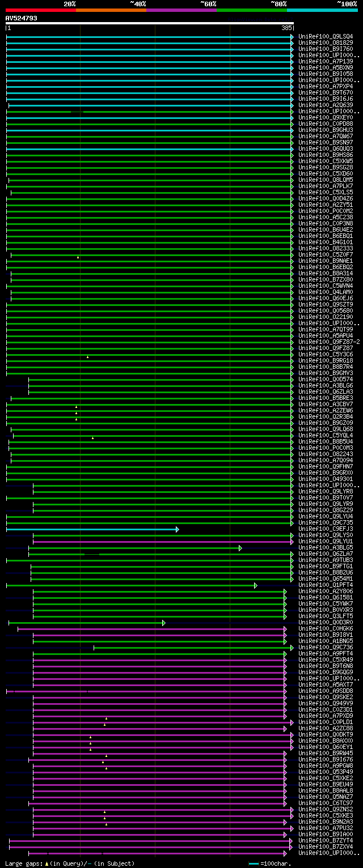Select hit label UniRef100_B9I760
Viewport: 363px width, 868px height.
tap(326, 49)
